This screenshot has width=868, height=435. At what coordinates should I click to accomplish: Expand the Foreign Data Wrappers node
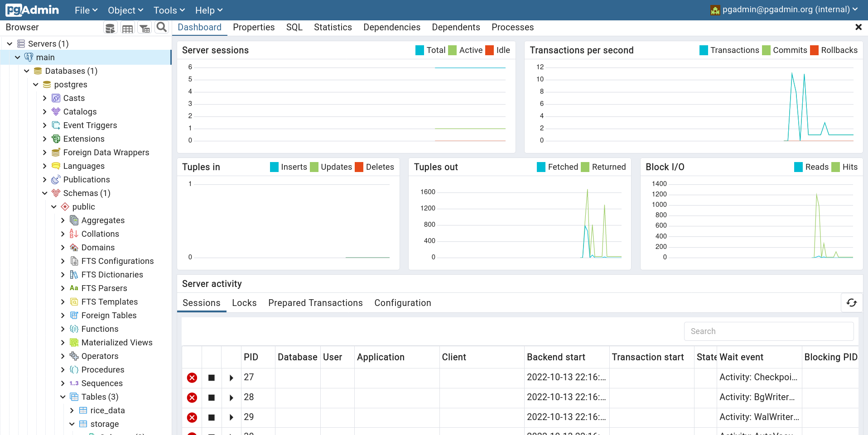coord(45,153)
